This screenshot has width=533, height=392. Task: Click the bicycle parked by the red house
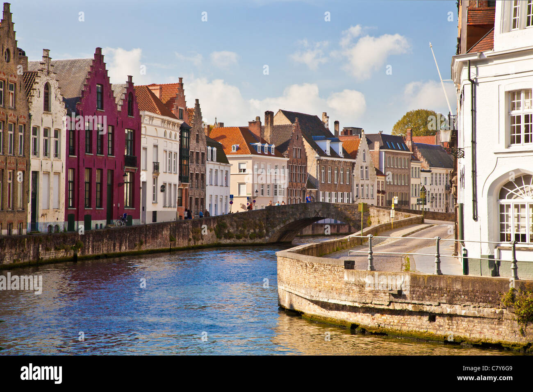(x=121, y=221)
